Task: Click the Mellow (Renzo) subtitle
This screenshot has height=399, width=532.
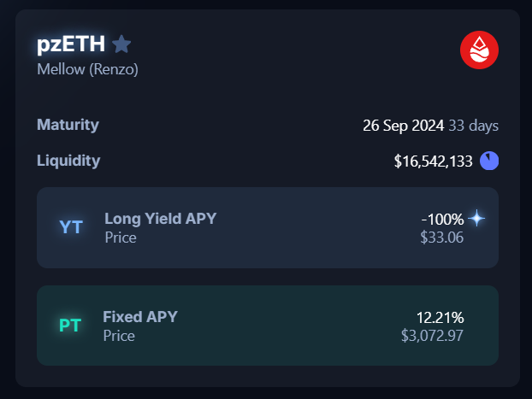Action: coord(87,69)
